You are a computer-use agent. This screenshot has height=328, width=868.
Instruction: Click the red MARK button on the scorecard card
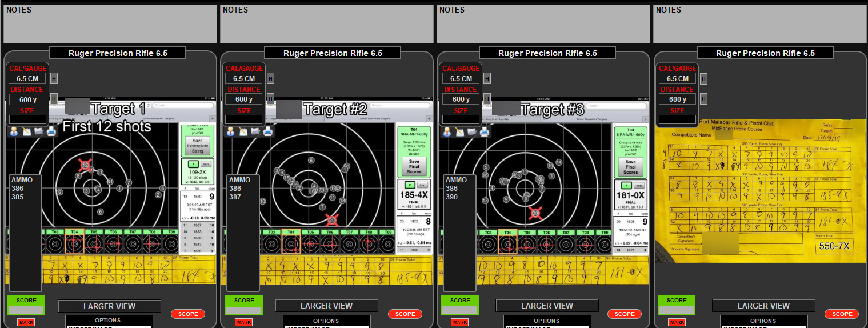click(x=677, y=322)
